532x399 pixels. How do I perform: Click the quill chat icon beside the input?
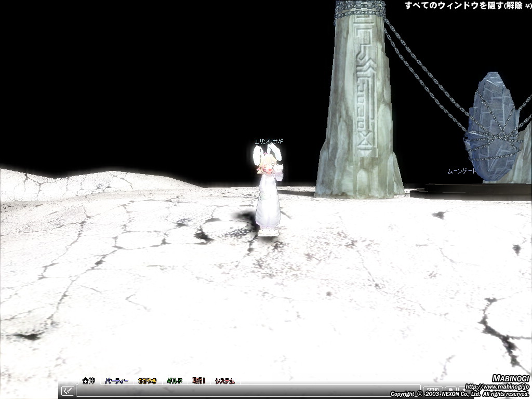[68, 391]
